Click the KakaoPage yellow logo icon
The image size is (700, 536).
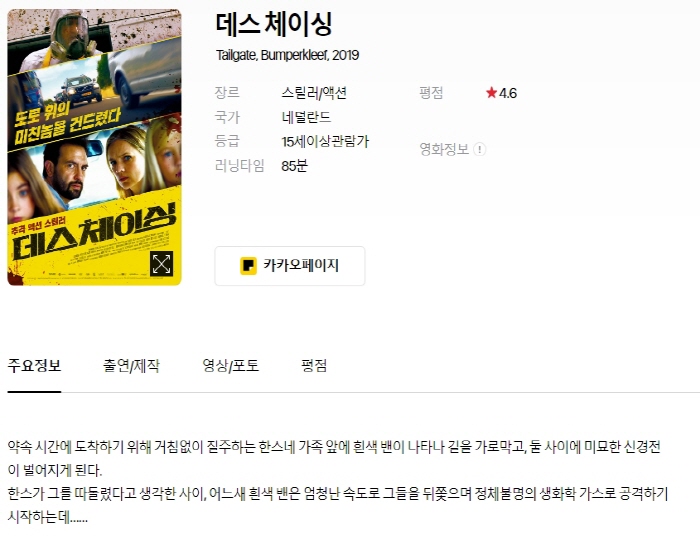pyautogui.click(x=248, y=266)
